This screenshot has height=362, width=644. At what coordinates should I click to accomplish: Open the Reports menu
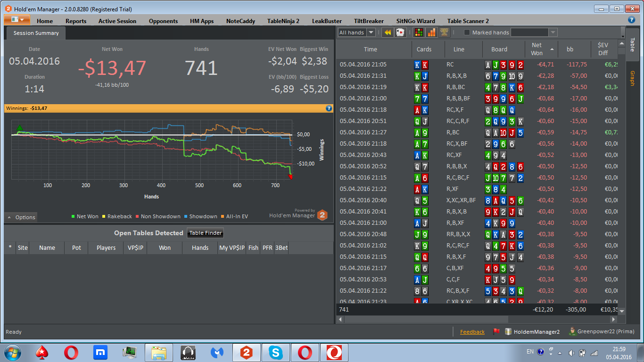coord(76,21)
